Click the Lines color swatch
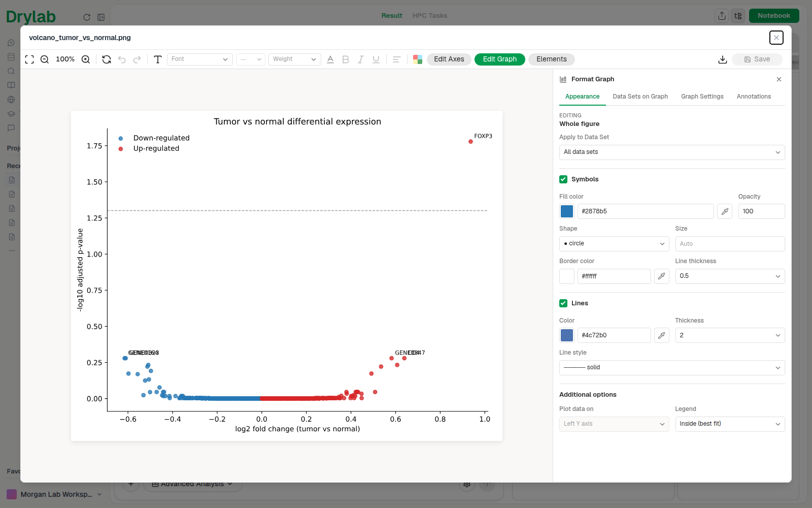The height and width of the screenshot is (508, 812). (x=567, y=335)
